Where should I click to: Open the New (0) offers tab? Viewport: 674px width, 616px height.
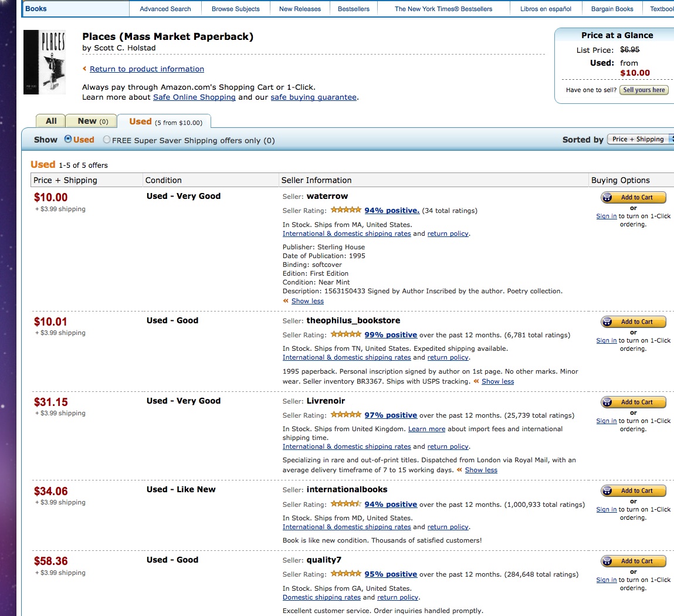93,121
